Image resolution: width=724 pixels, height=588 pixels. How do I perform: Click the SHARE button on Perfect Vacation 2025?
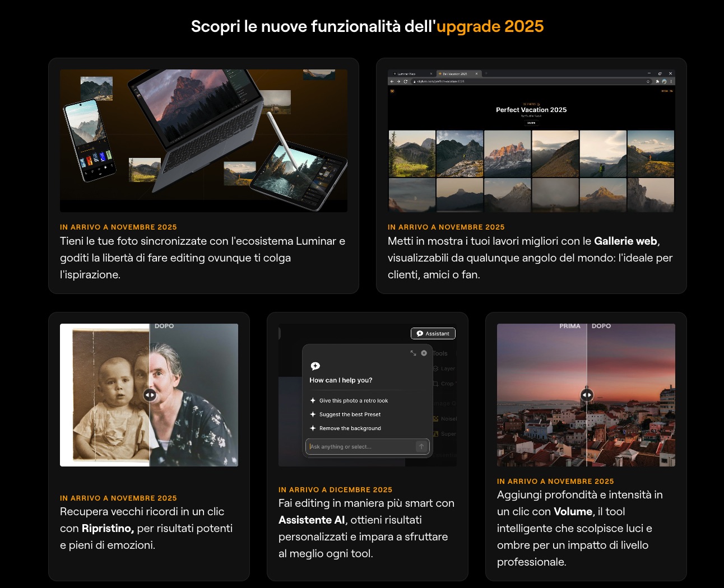click(531, 122)
